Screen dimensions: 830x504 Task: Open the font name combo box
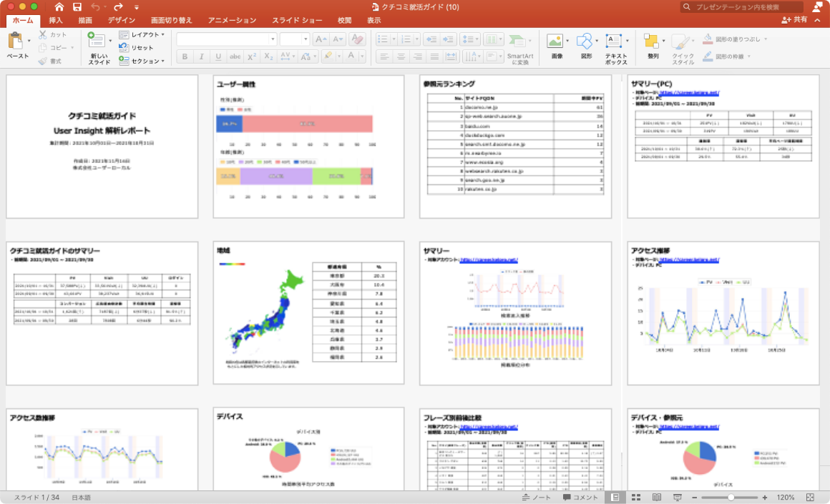click(x=226, y=39)
